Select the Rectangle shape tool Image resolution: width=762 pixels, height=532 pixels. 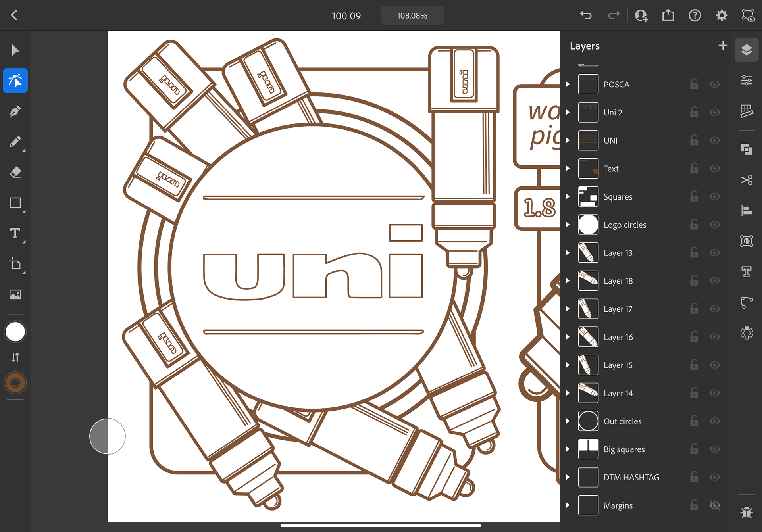(x=15, y=203)
